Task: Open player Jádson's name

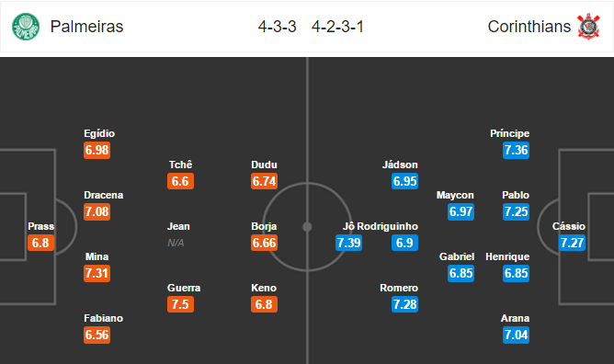Action: click(400, 165)
